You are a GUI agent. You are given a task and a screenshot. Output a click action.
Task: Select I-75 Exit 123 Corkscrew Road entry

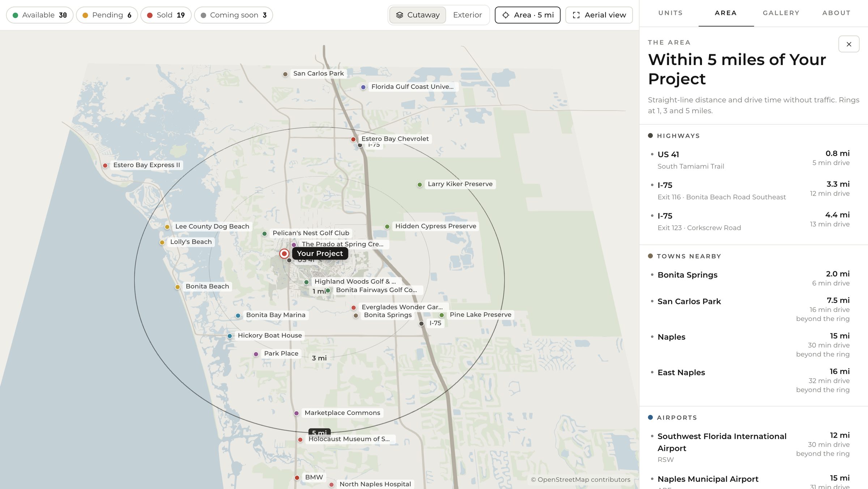click(749, 221)
